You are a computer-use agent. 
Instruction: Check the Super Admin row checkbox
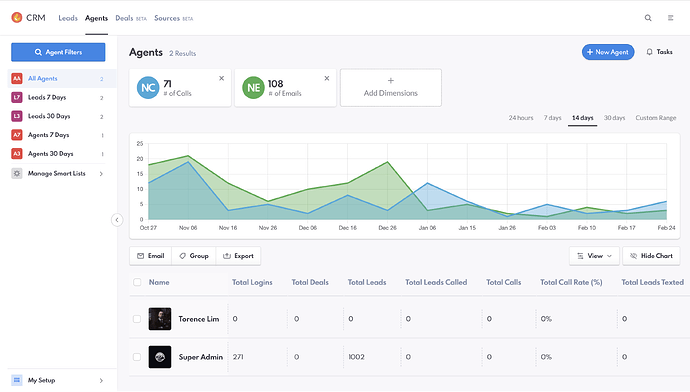coord(137,357)
